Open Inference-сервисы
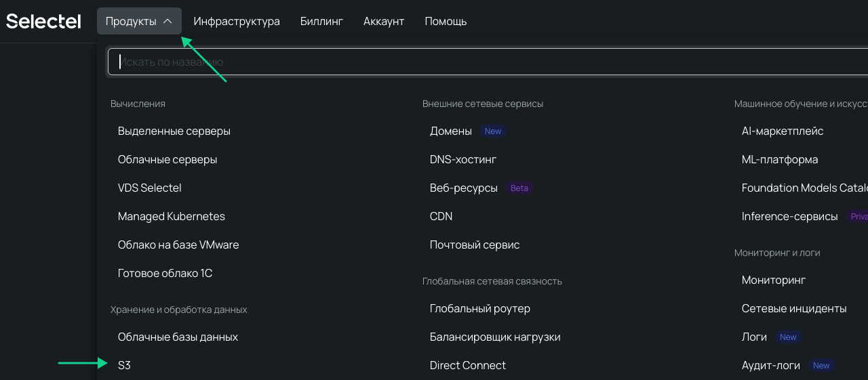The width and height of the screenshot is (868, 380). coord(790,216)
